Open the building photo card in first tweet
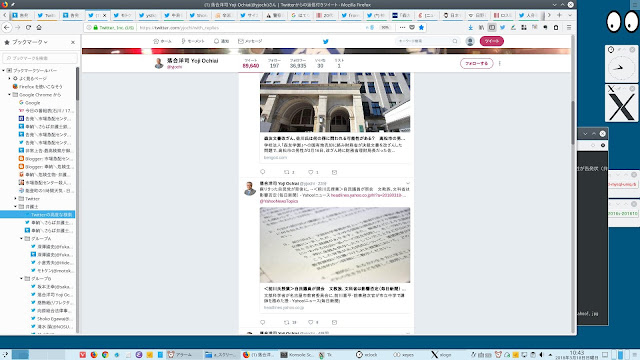This screenshot has height=360, width=640. (x=335, y=102)
